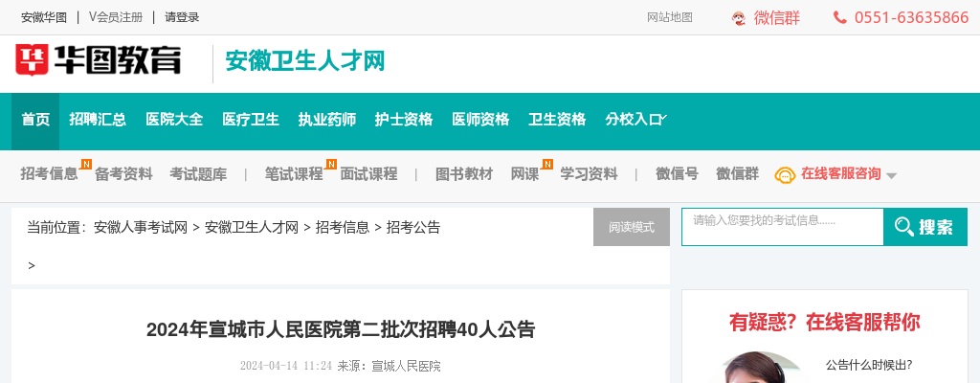This screenshot has height=383, width=980.
Task: Click the N badge above 笔试课程
Action: pos(331,164)
